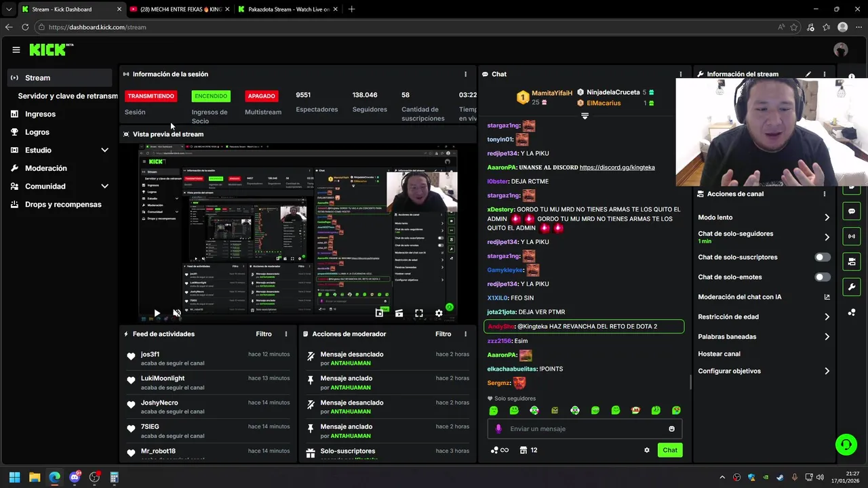Open Chat panel three-dot options
This screenshot has height=488, width=868.
tap(681, 74)
